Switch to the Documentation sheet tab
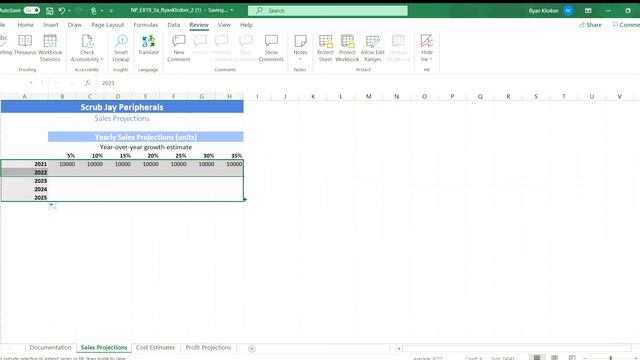This screenshot has width=640, height=360. [x=50, y=347]
